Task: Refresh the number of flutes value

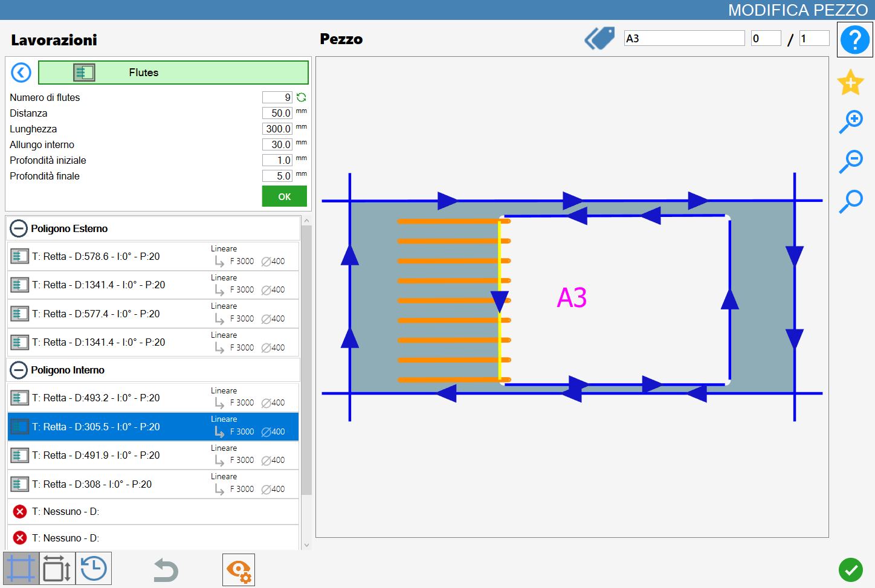Action: pos(301,97)
